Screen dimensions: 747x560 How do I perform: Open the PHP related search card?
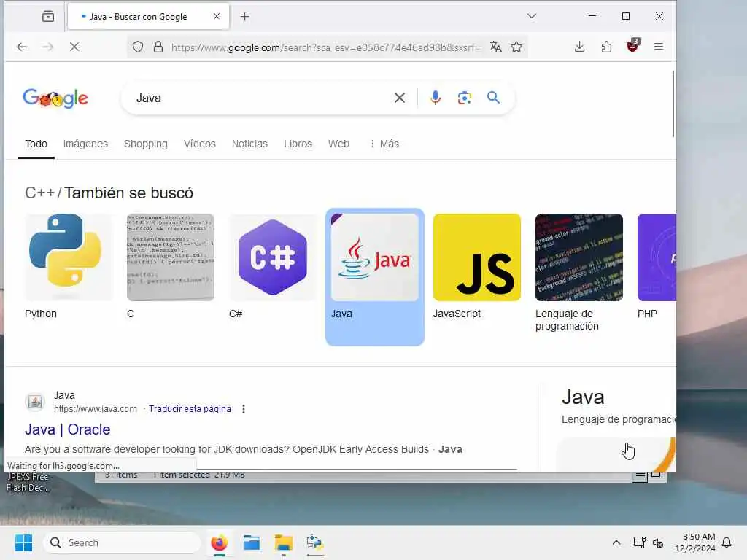[x=657, y=267]
